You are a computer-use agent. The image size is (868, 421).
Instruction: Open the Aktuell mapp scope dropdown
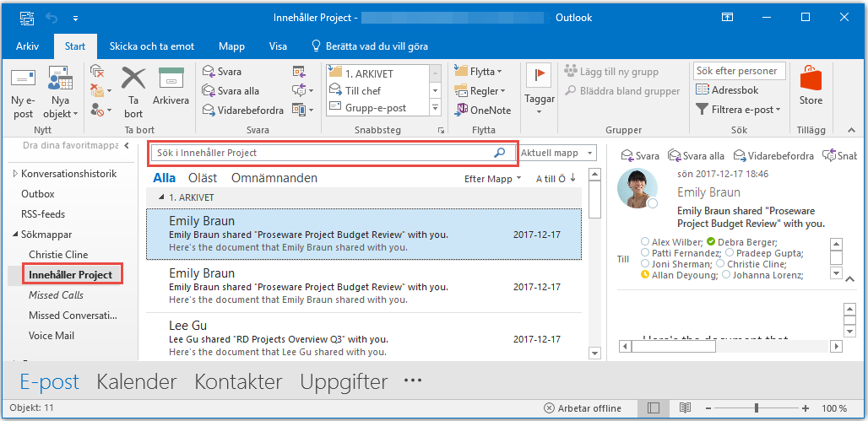point(558,153)
